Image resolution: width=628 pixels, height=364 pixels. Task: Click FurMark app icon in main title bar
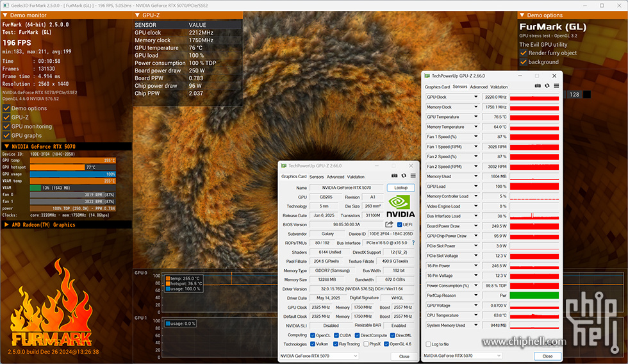click(6, 5)
